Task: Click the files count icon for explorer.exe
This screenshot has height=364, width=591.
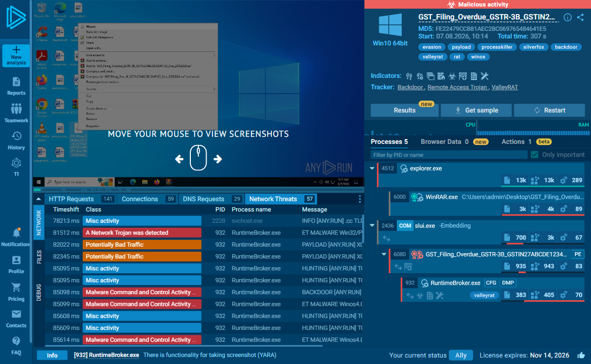Action: (x=507, y=180)
